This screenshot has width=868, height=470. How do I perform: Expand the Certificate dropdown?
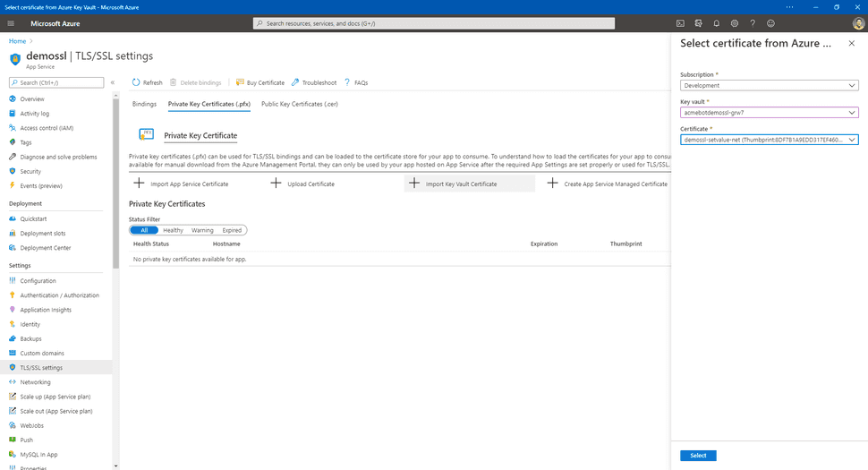point(770,140)
